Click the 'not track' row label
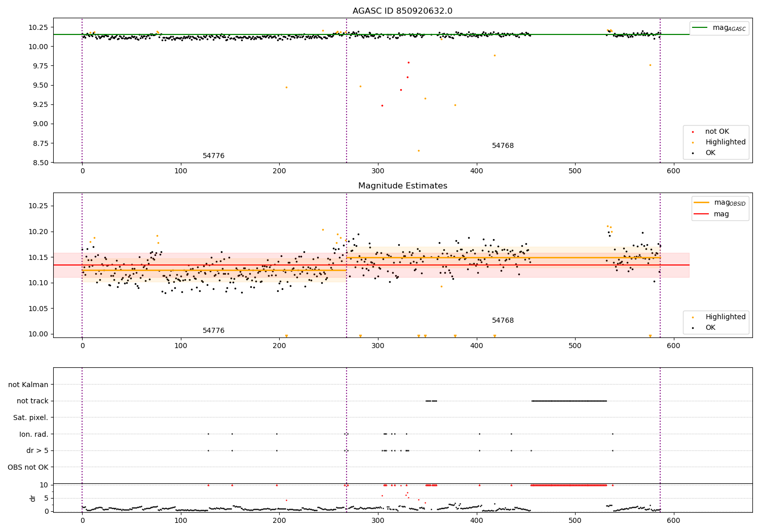This screenshot has height=532, width=760. point(32,401)
